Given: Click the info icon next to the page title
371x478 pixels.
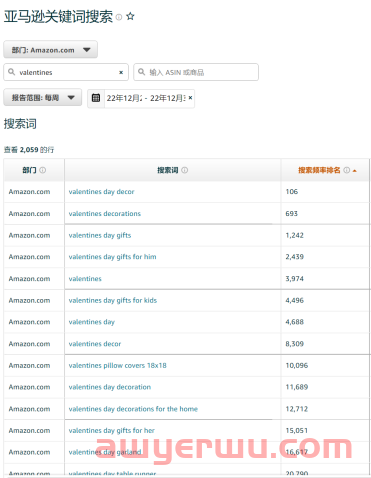Looking at the screenshot, I should 119,17.
